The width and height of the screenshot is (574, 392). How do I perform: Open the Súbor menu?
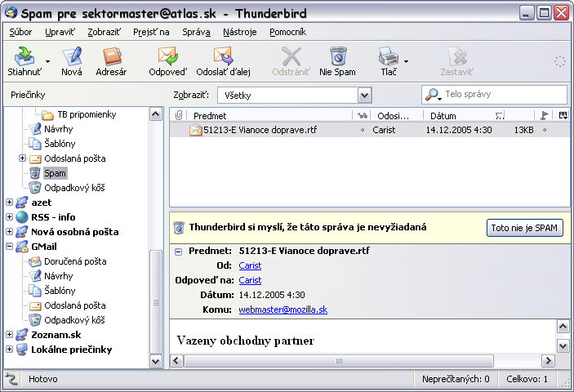pos(20,32)
